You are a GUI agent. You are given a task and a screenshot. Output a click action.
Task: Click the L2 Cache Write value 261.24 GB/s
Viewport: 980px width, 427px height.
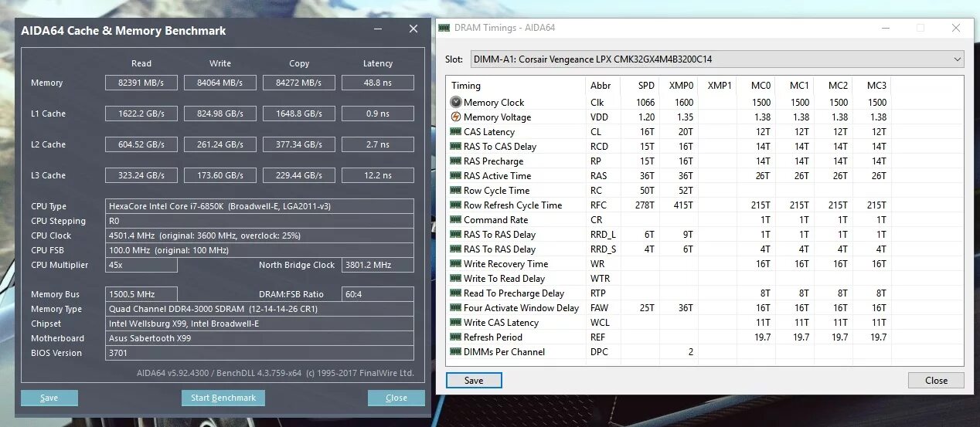220,144
